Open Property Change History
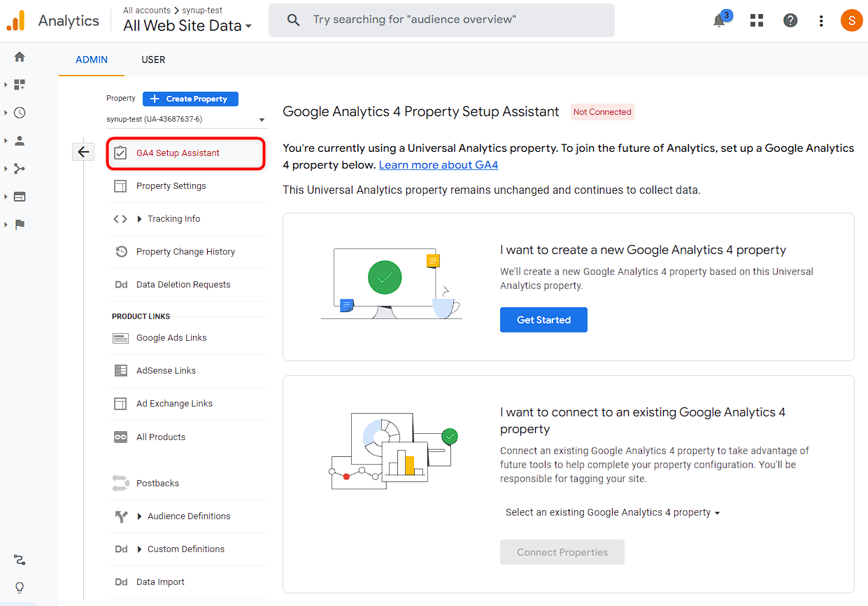 [187, 252]
